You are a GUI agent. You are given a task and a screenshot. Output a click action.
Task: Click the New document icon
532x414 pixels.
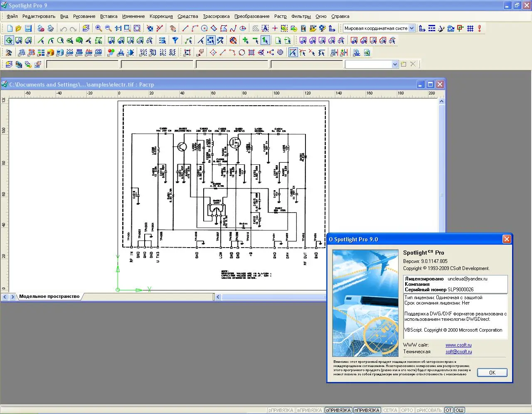(x=10, y=28)
